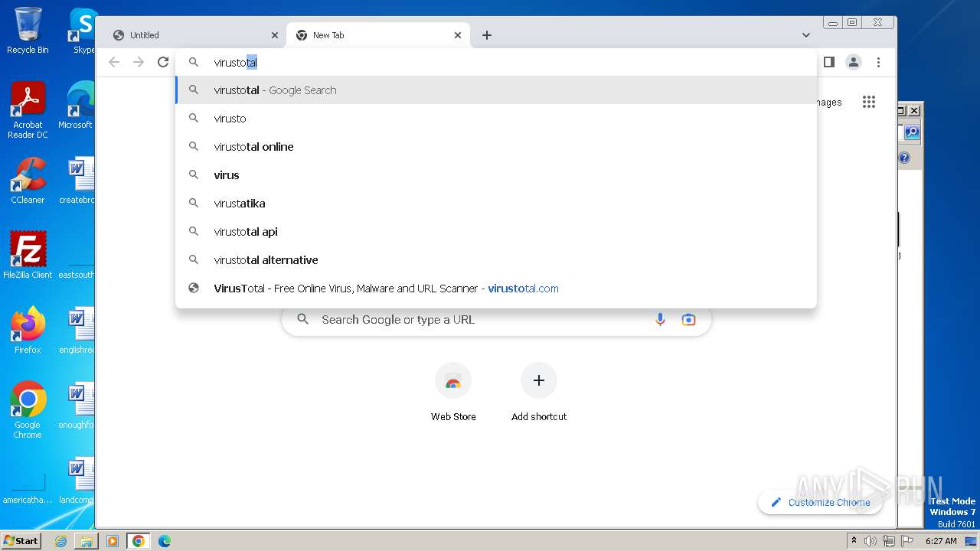The height and width of the screenshot is (551, 980).
Task: Start voice search with microphone icon
Action: [660, 320]
